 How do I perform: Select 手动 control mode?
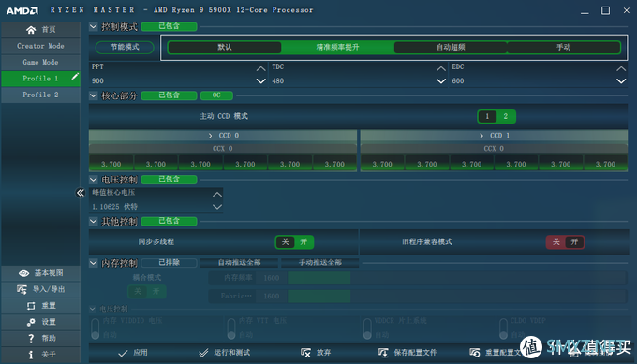click(x=564, y=48)
